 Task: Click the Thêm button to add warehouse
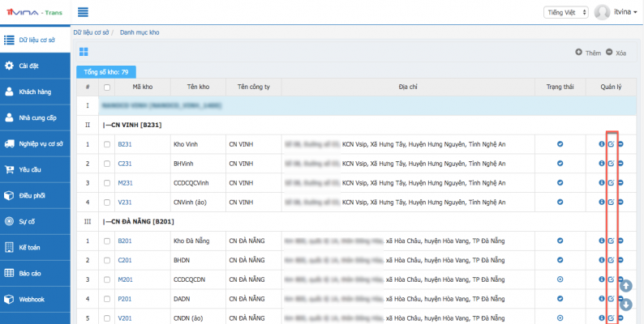point(588,53)
